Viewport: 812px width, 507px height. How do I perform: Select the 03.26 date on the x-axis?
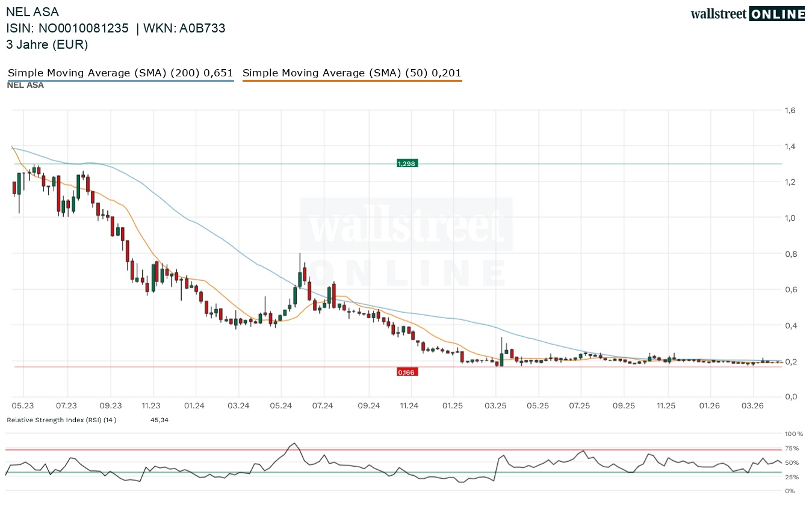click(752, 406)
